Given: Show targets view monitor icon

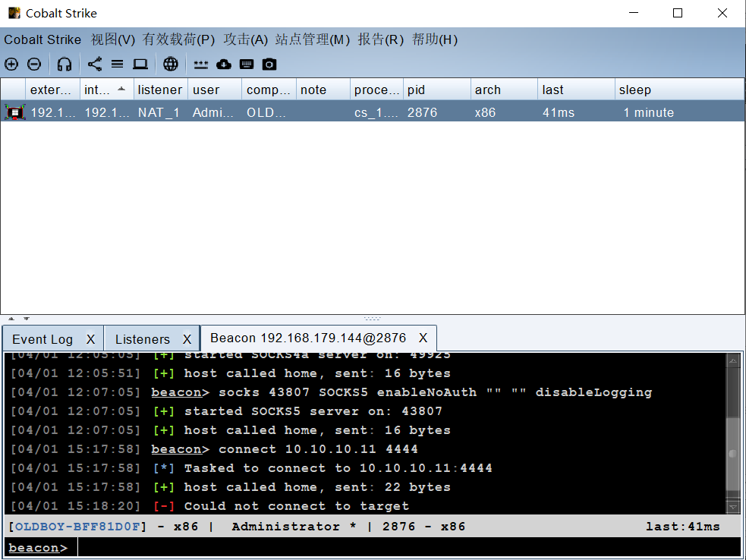Looking at the screenshot, I should [x=140, y=64].
